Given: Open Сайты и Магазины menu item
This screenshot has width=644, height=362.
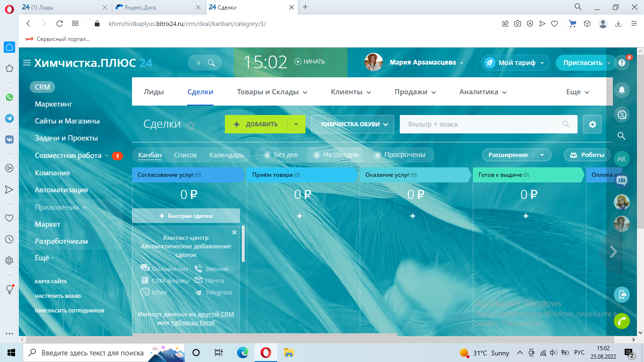Looking at the screenshot, I should 67,121.
